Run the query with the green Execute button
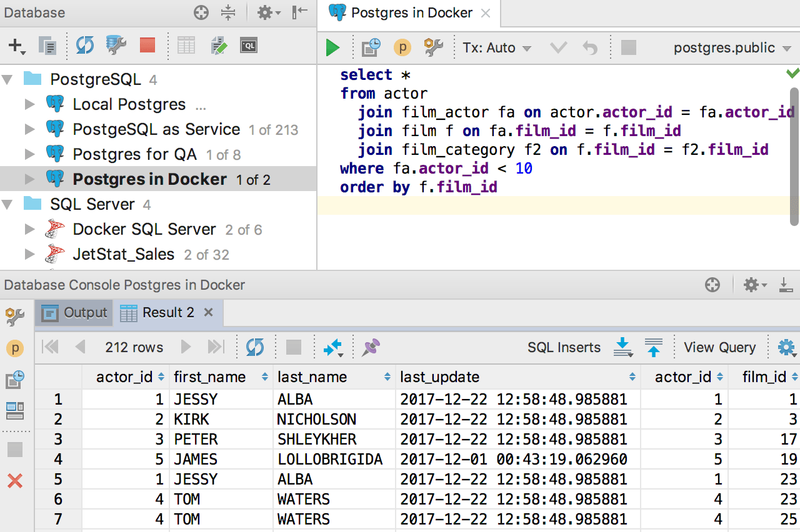This screenshot has height=532, width=800. [332, 47]
